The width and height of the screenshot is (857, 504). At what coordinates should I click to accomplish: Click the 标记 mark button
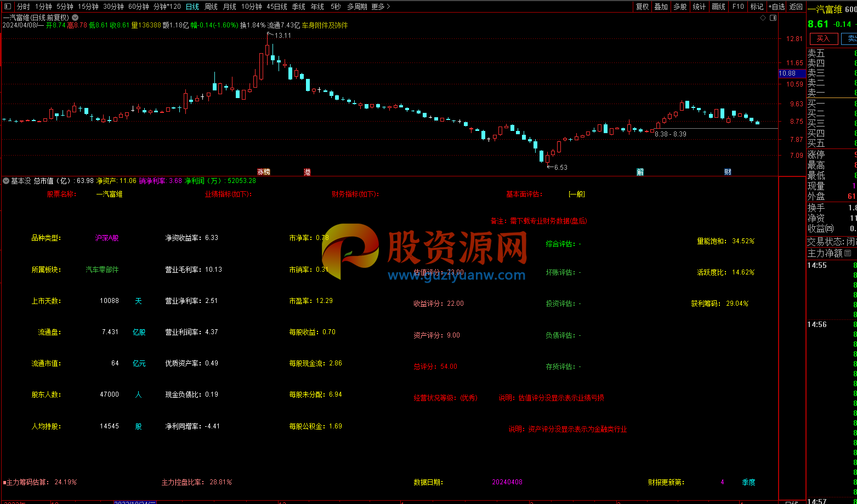pyautogui.click(x=757, y=7)
